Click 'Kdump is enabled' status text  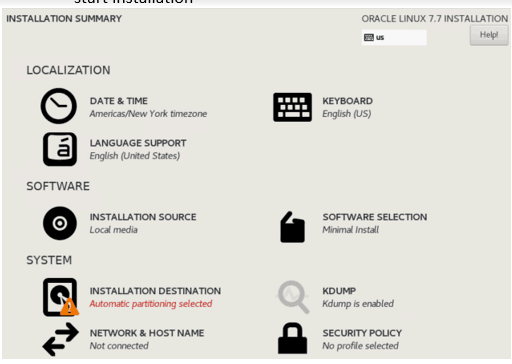[x=358, y=304]
